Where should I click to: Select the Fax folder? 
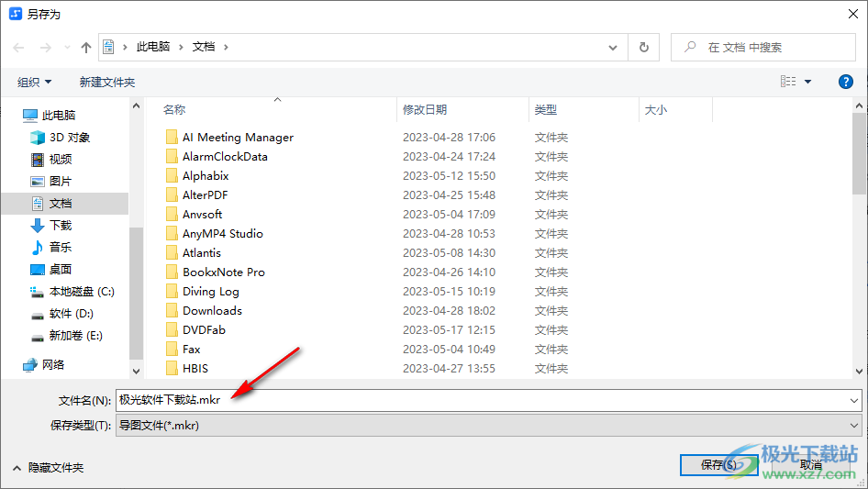(x=191, y=350)
